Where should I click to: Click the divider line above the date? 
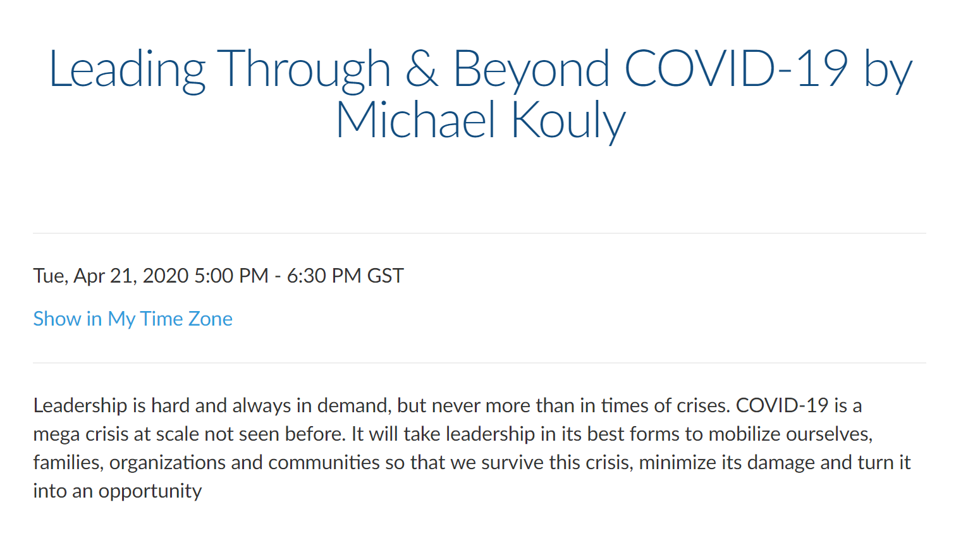coord(479,233)
